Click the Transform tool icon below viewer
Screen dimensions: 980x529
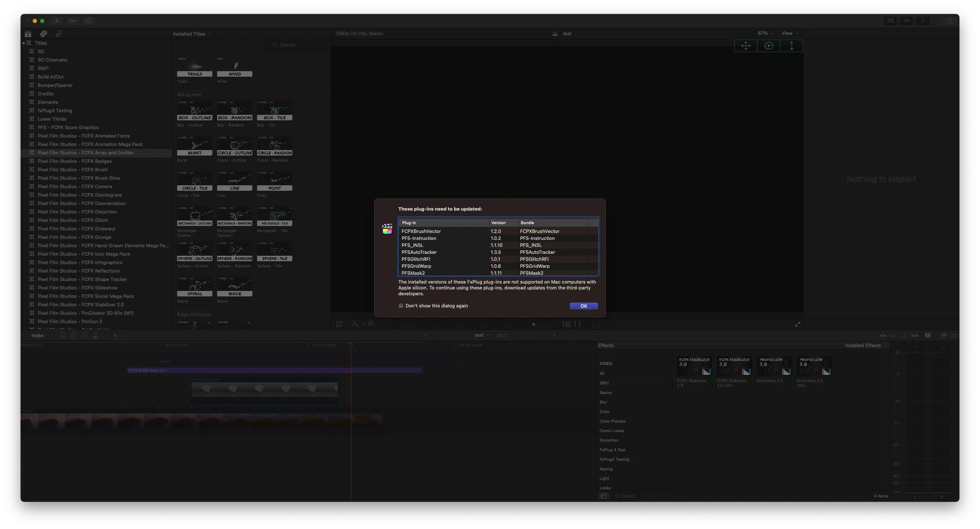coord(339,324)
